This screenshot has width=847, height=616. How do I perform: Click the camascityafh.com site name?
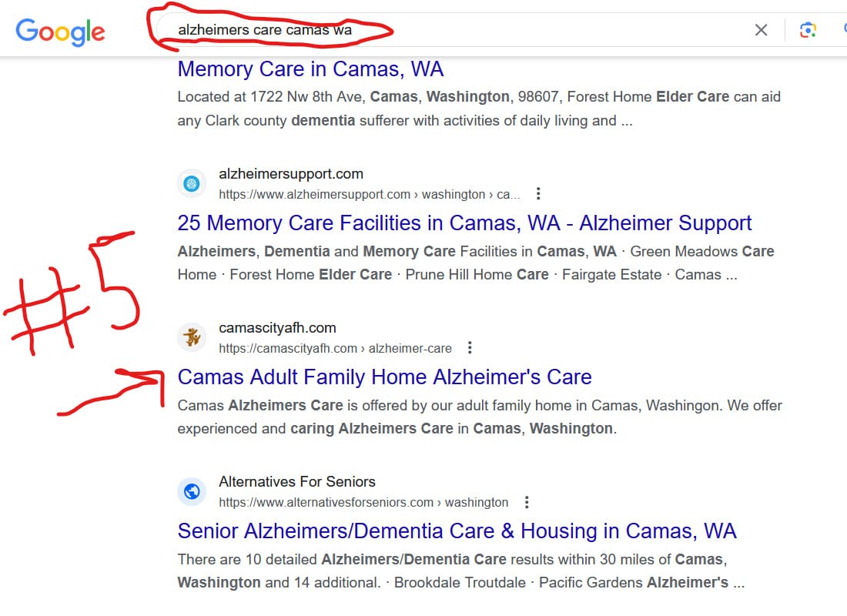click(x=277, y=328)
